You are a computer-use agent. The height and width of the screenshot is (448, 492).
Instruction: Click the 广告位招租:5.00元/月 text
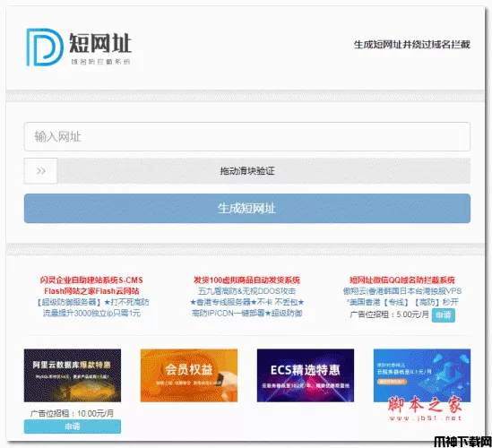point(389,314)
